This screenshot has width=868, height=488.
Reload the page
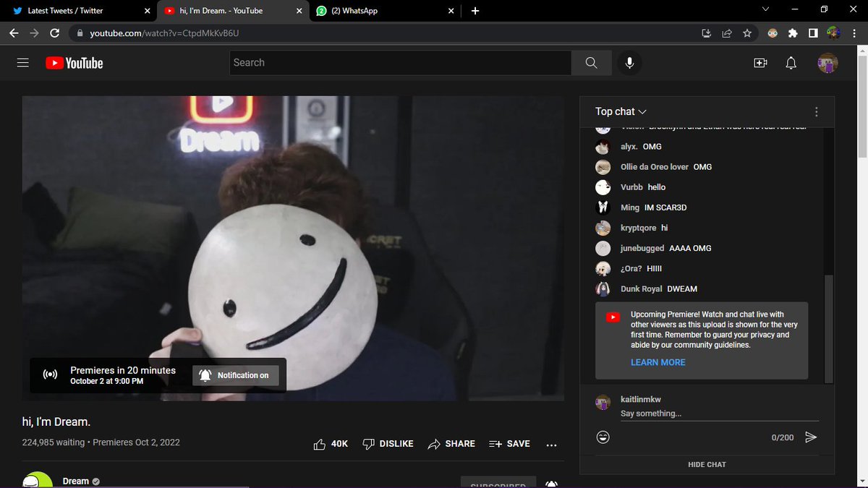click(x=55, y=33)
